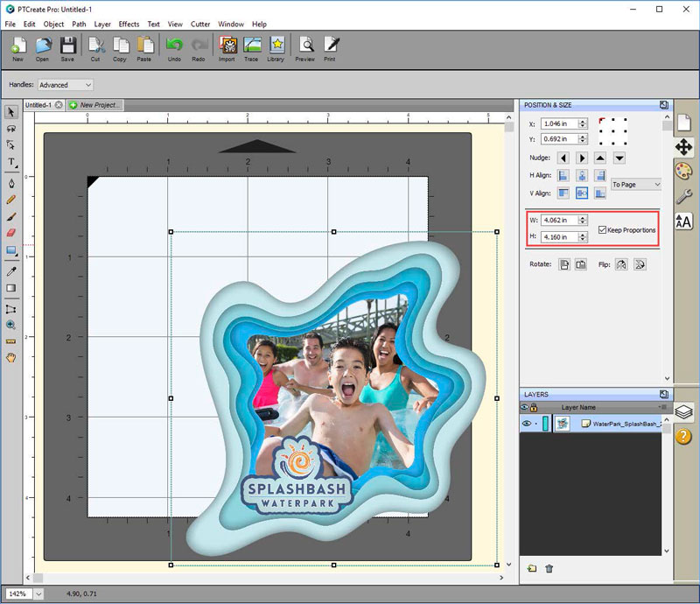The width and height of the screenshot is (700, 604).
Task: Open the Position & Size move panel icon
Action: pyautogui.click(x=683, y=147)
